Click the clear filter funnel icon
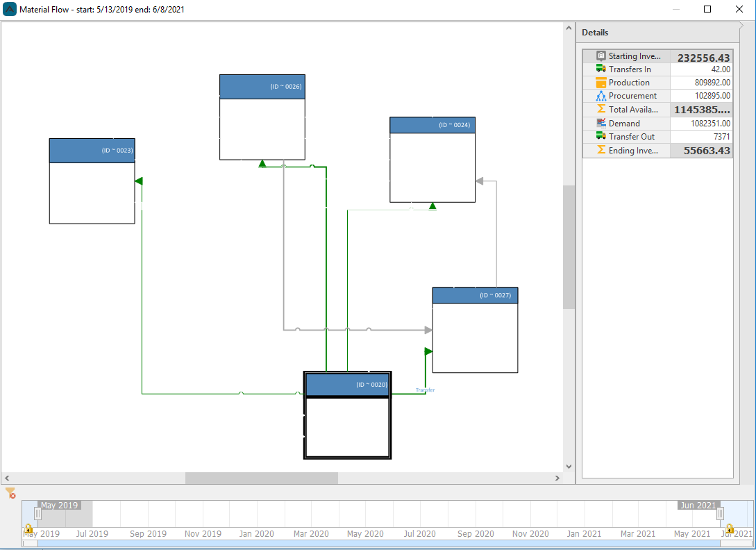The width and height of the screenshot is (756, 550). (10, 492)
